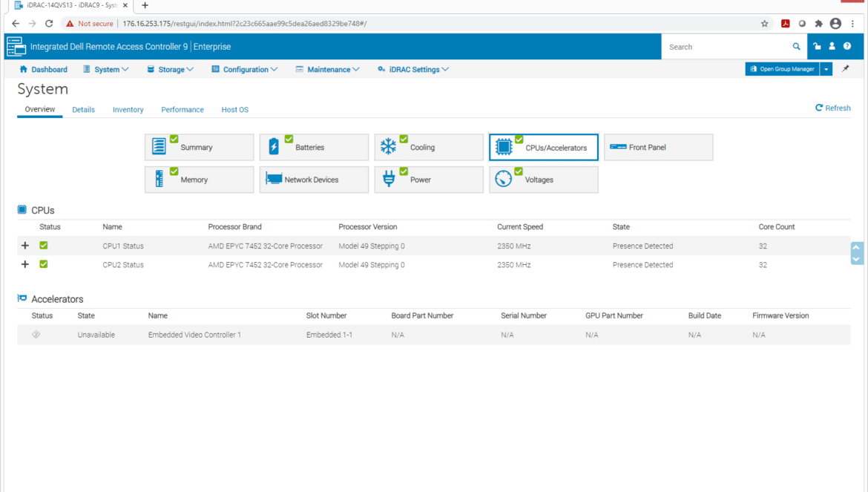Pin the navigation bar with pin icon
The image size is (868, 492).
[x=845, y=68]
